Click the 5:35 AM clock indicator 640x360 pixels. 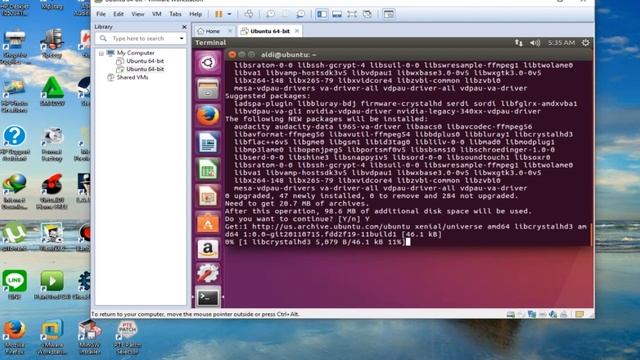click(561, 43)
